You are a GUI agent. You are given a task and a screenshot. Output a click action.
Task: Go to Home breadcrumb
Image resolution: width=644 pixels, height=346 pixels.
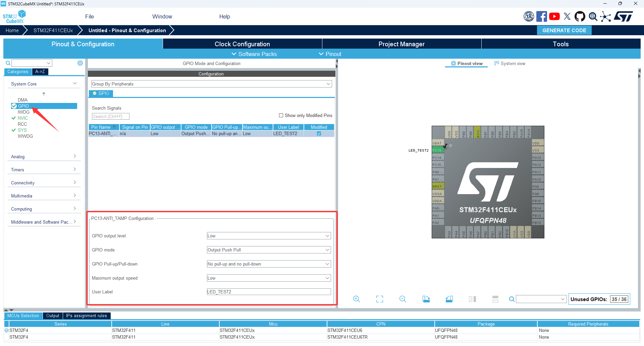12,30
